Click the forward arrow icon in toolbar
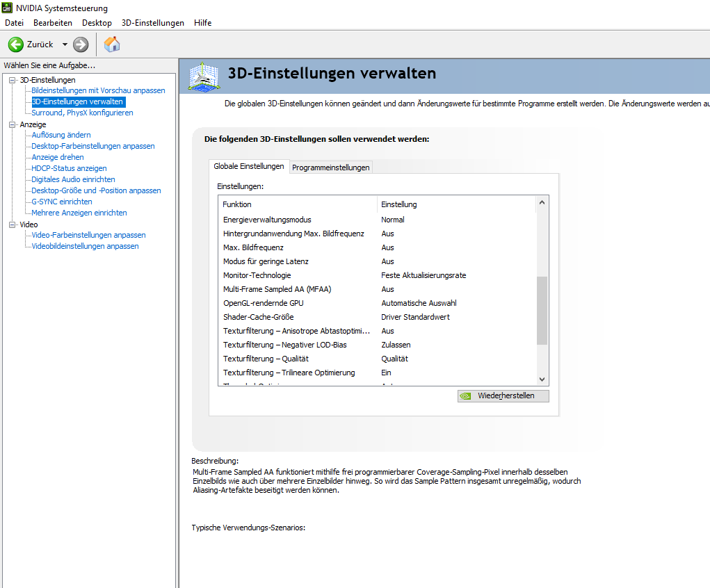Viewport: 710px width, 588px height. point(81,44)
